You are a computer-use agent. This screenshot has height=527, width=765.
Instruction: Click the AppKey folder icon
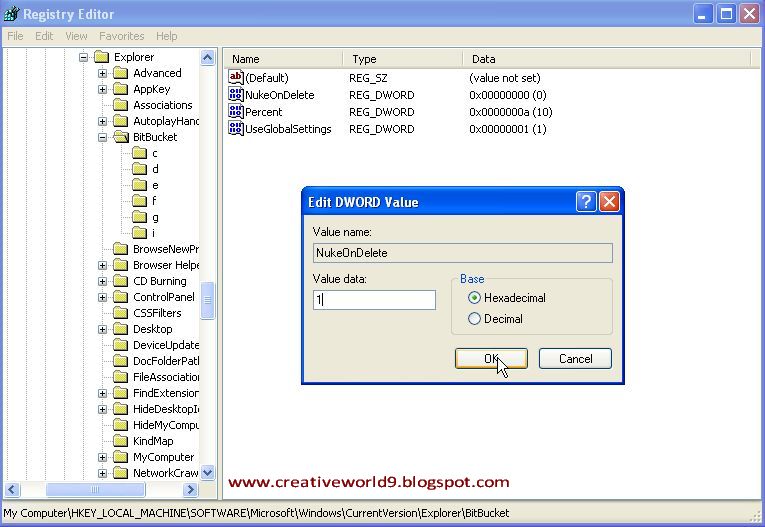121,89
